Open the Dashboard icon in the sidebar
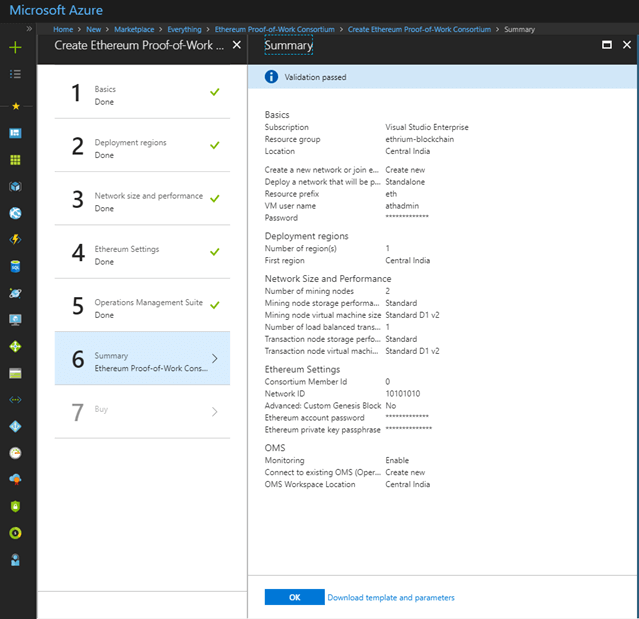 click(15, 133)
